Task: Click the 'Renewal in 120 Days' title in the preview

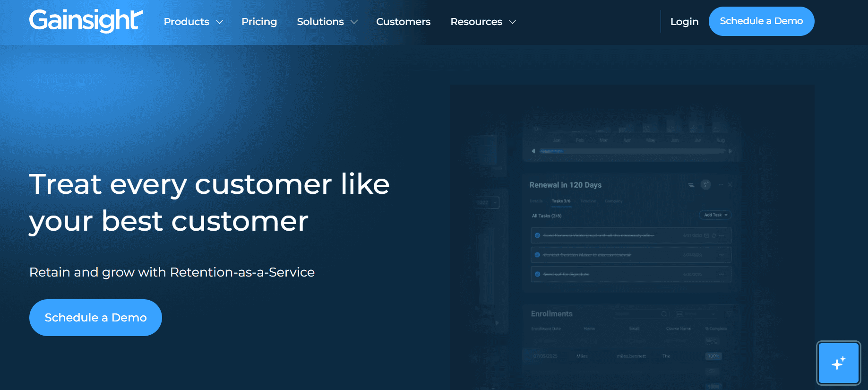Action: click(x=565, y=185)
